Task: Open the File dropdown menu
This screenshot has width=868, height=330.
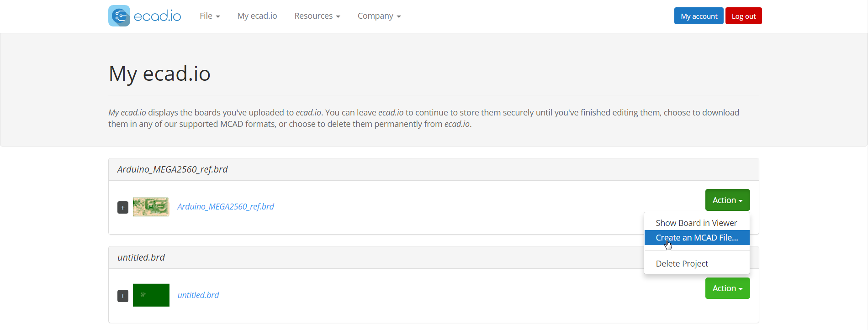Action: tap(210, 16)
